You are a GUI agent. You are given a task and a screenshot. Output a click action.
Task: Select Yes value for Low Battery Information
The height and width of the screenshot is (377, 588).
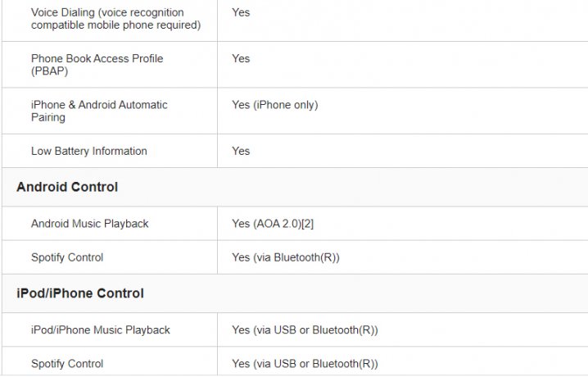click(x=241, y=151)
